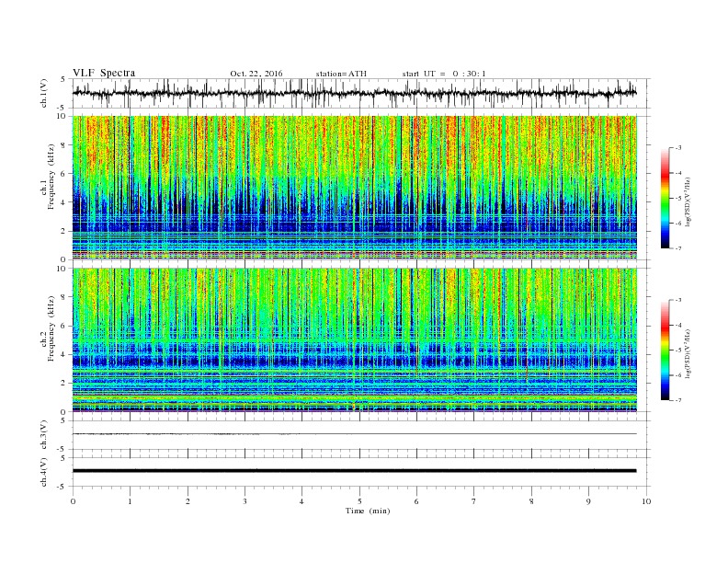The width and height of the screenshot is (728, 563).
Task: Click ch.1 frequency tick label "6"
Action: 64,174
